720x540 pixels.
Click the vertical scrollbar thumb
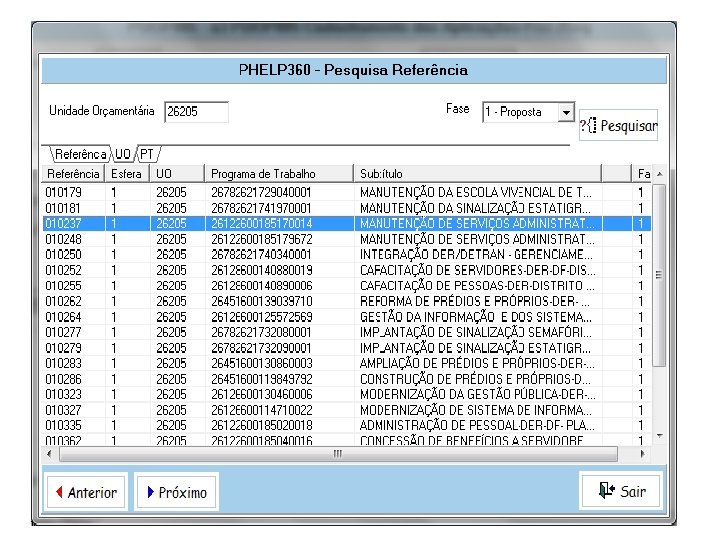click(x=659, y=276)
